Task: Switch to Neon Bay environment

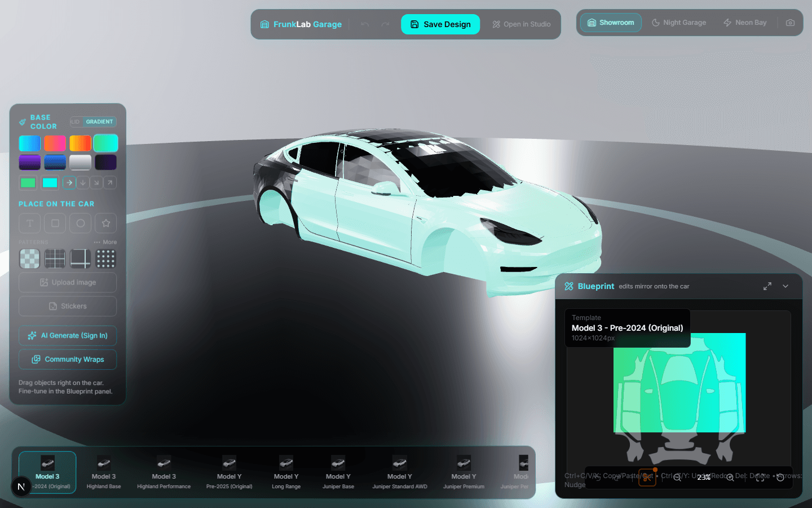Action: coord(745,23)
